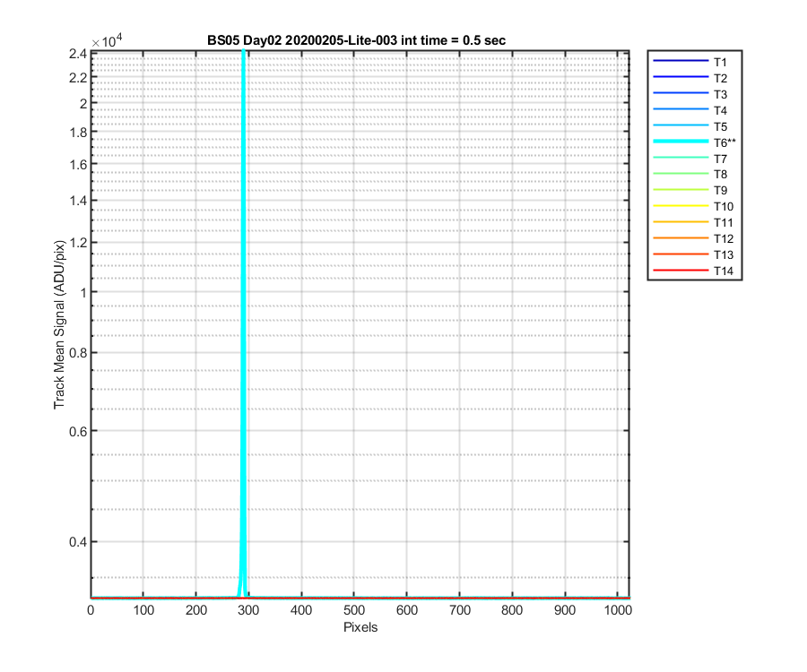807x672 pixels.
Task: Click the T3 legend label
Action: [720, 95]
